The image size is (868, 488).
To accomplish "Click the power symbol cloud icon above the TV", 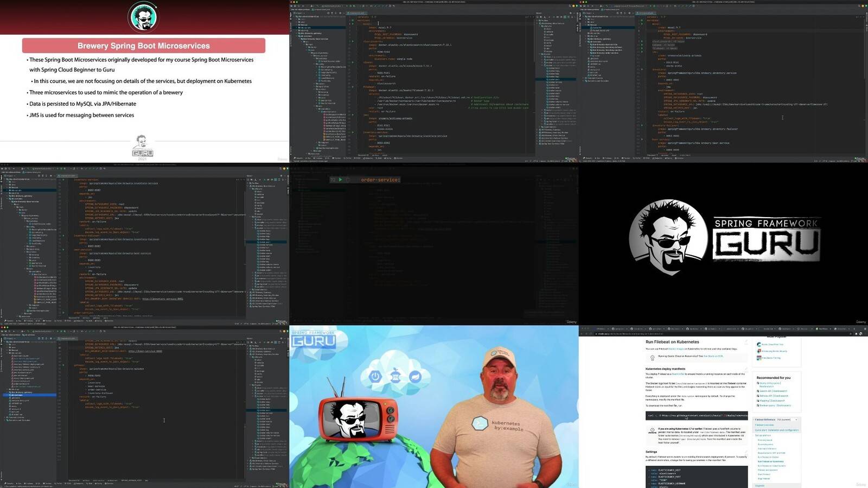I will [x=375, y=376].
